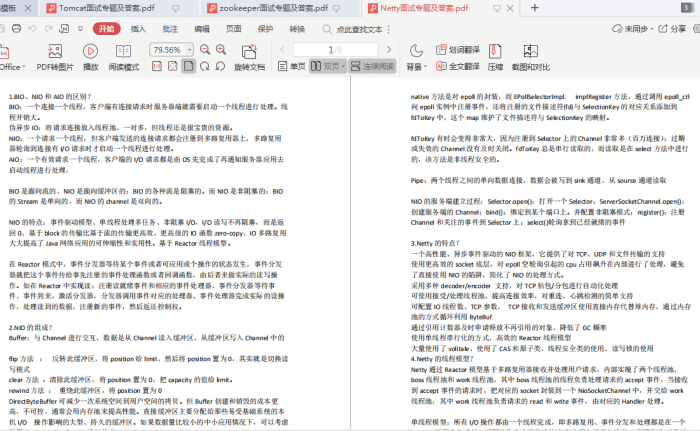The height and width of the screenshot is (431, 700).
Task: Go to the 页面 ribbon tab
Action: [x=233, y=29]
